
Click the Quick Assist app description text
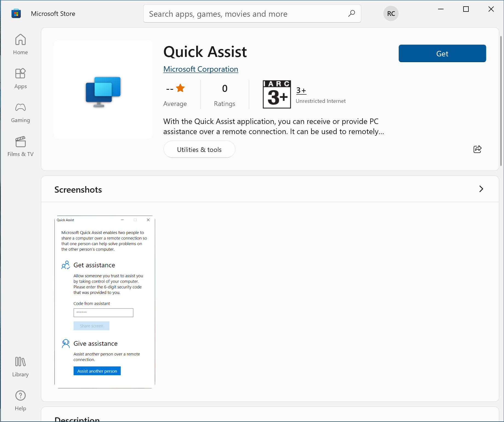pyautogui.click(x=274, y=126)
